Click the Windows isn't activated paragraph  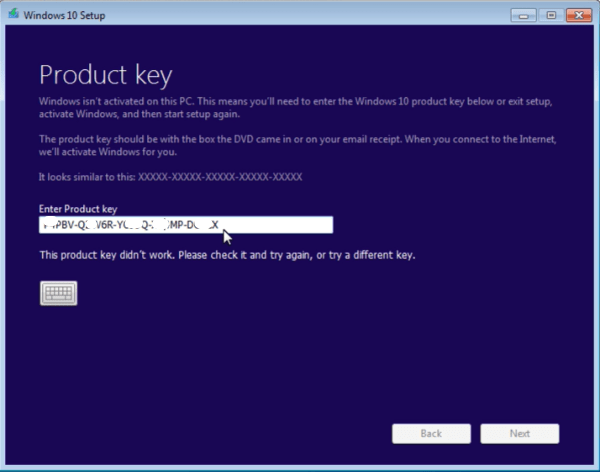pos(295,108)
